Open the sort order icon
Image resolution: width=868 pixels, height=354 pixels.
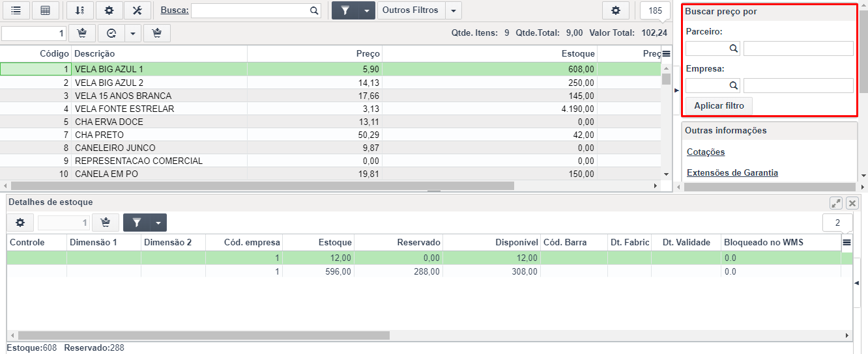[x=80, y=10]
